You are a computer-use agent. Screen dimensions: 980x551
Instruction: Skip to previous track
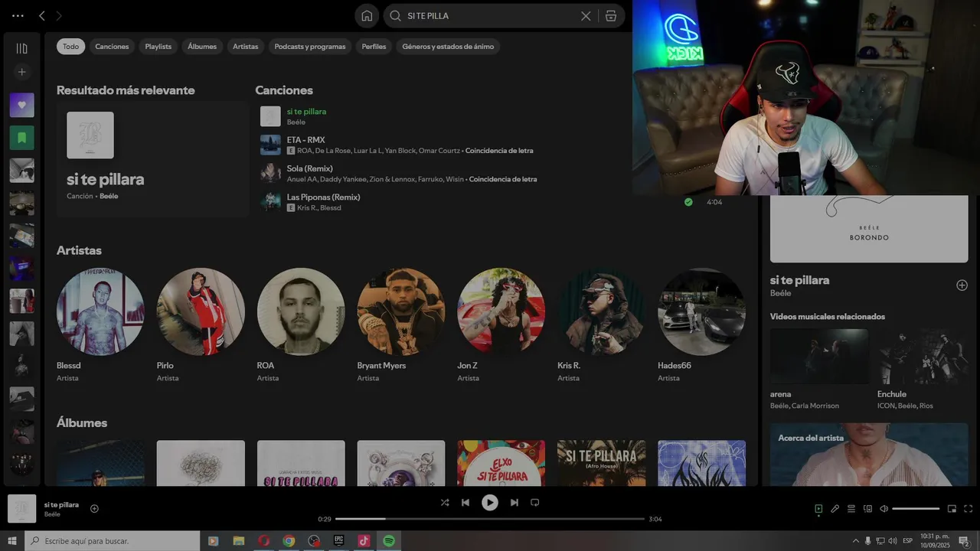465,503
